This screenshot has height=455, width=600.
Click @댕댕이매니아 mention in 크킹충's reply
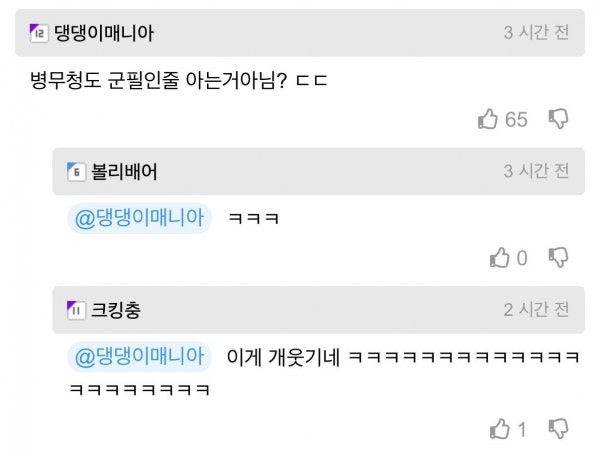139,357
